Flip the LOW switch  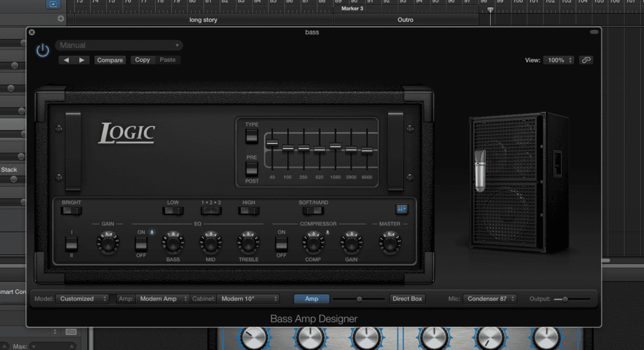[x=173, y=211]
